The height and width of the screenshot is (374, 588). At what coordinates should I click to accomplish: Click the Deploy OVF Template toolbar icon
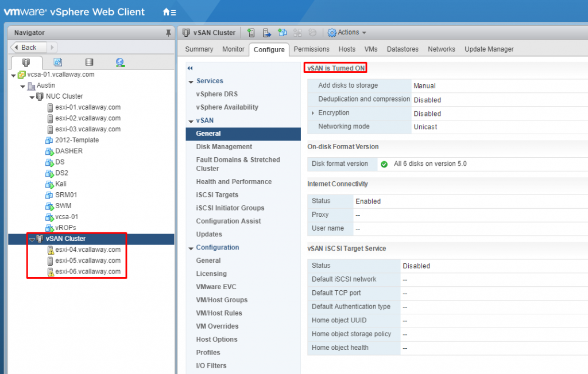[x=266, y=33]
